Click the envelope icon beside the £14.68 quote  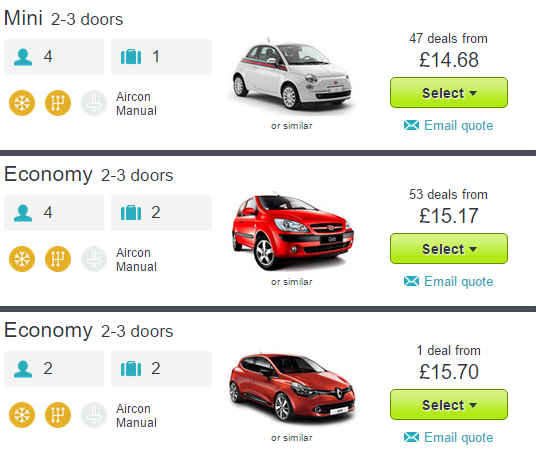411,125
